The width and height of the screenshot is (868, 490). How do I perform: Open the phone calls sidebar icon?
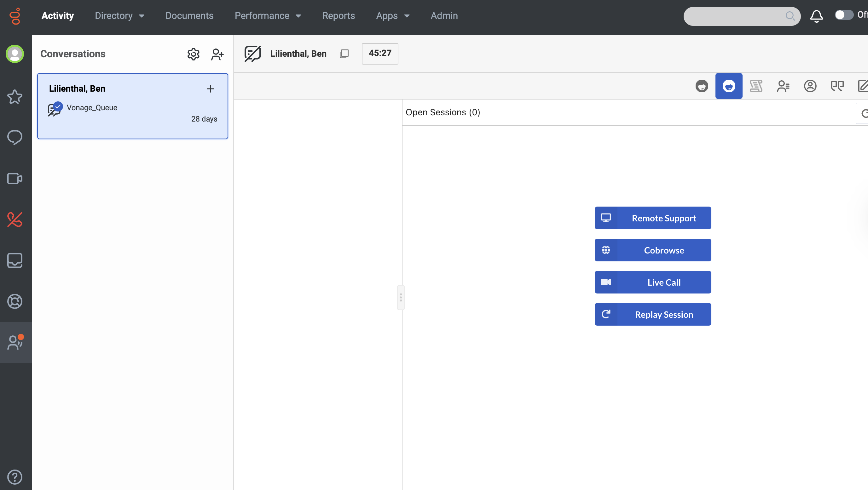(15, 219)
